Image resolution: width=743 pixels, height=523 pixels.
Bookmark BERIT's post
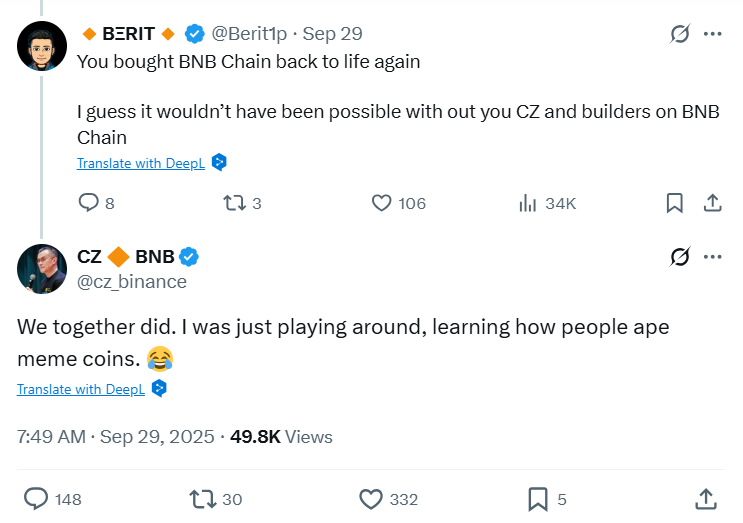point(675,203)
